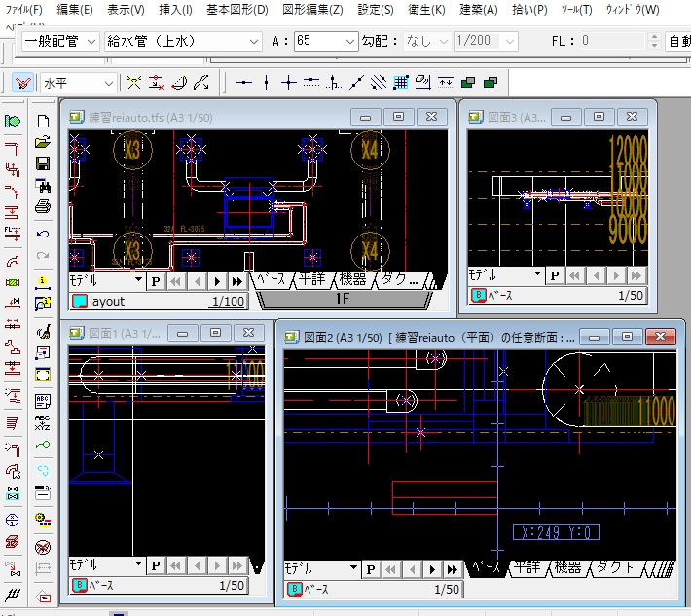This screenshot has width=691, height=616.
Task: Click the green arrow icon at the top of the left toolbar
Action: 13,122
